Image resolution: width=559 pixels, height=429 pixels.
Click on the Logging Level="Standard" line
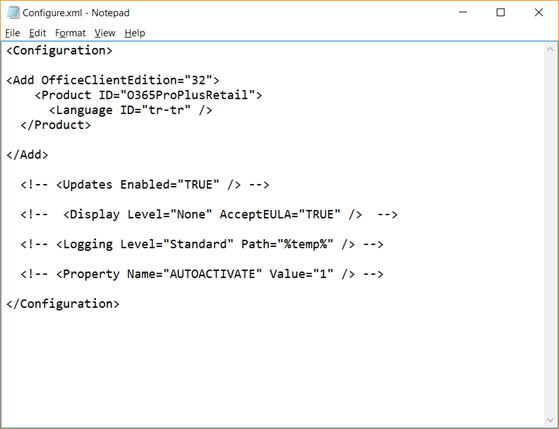tap(202, 244)
